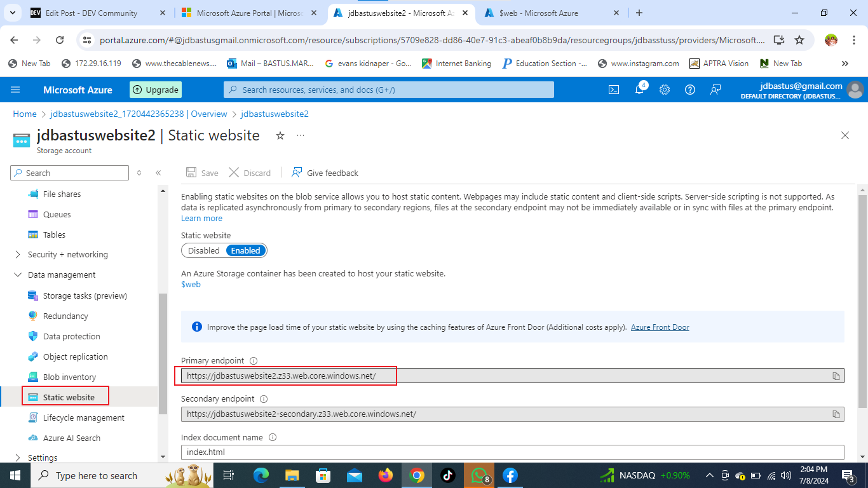Go to the Home breadcrumb

coord(25,114)
